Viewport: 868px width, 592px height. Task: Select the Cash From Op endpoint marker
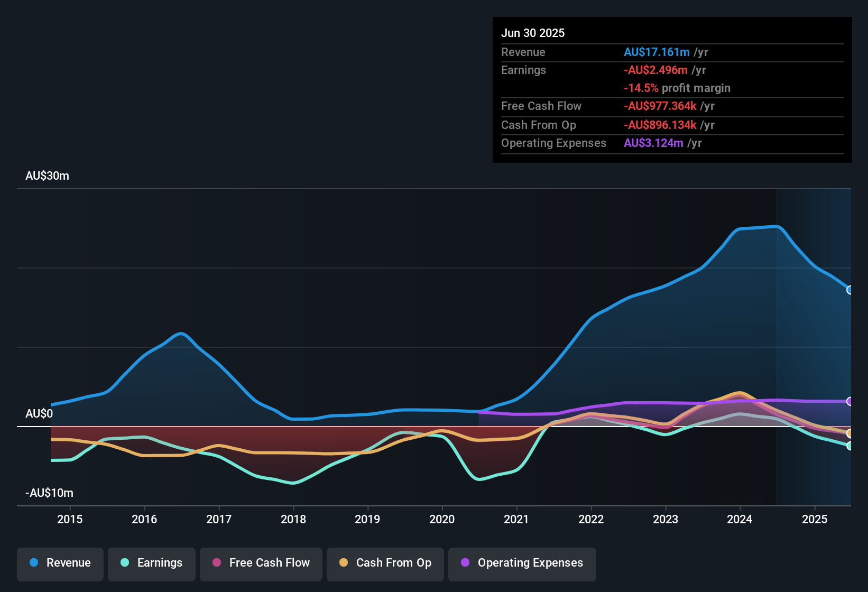pyautogui.click(x=849, y=433)
